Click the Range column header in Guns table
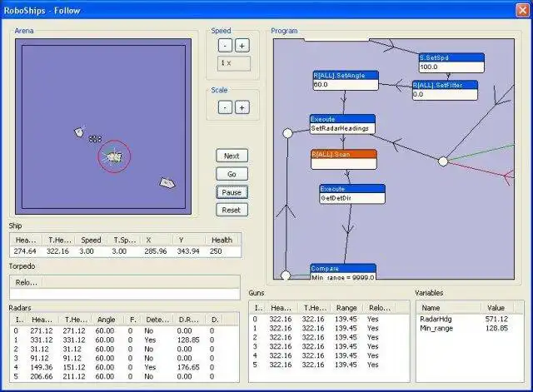Screen dimensions: 533x392 tap(346, 308)
